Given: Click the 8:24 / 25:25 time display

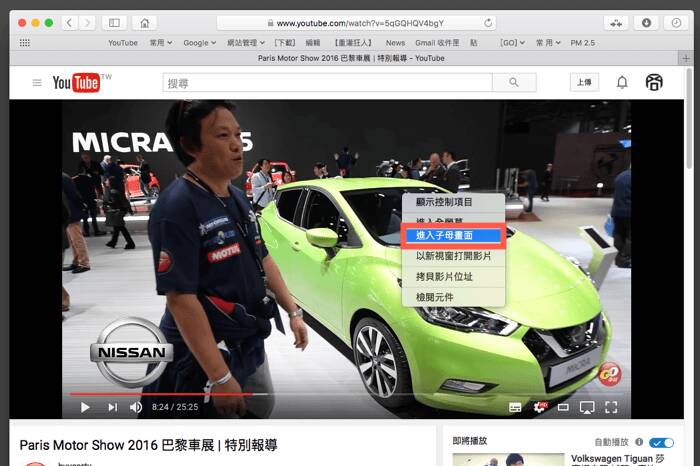Looking at the screenshot, I should (175, 407).
